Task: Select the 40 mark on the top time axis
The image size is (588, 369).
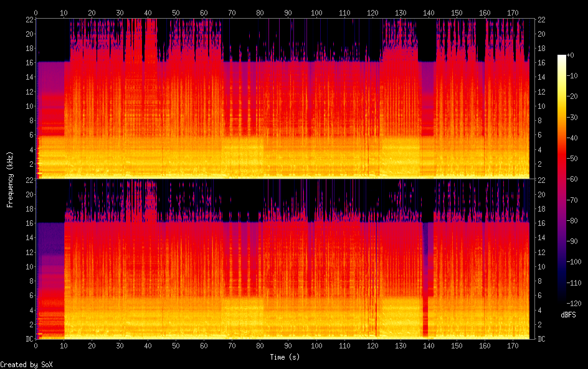Action: (x=148, y=12)
